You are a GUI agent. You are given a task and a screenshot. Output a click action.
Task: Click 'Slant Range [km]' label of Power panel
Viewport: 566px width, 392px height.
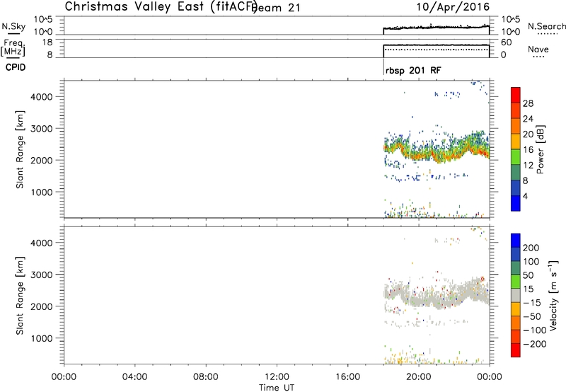(20, 150)
